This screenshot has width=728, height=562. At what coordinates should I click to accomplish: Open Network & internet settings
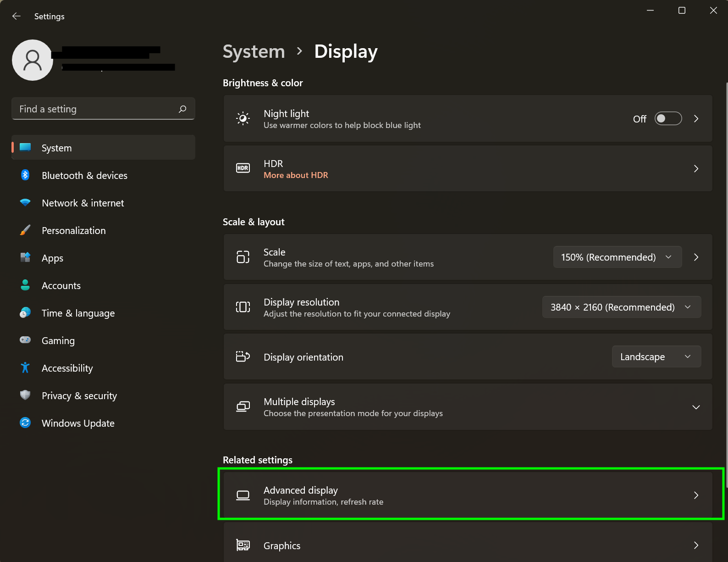pos(83,203)
